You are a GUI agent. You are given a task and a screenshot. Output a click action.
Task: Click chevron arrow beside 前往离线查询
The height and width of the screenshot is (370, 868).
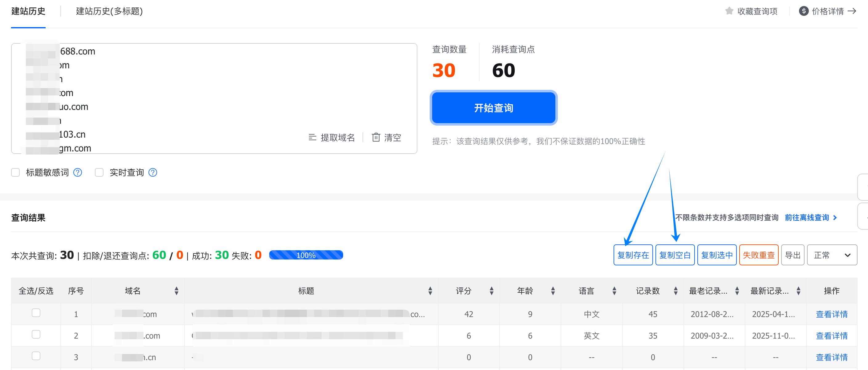click(x=835, y=218)
